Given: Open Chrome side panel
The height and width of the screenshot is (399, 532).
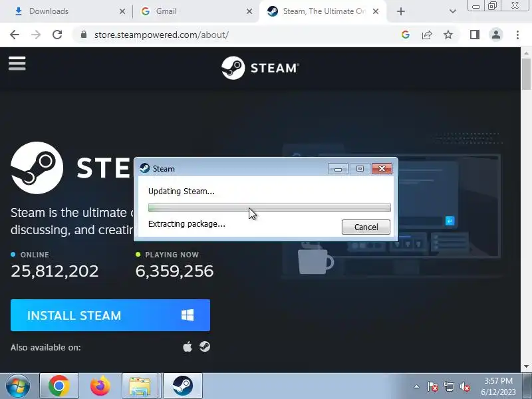Looking at the screenshot, I should point(474,35).
